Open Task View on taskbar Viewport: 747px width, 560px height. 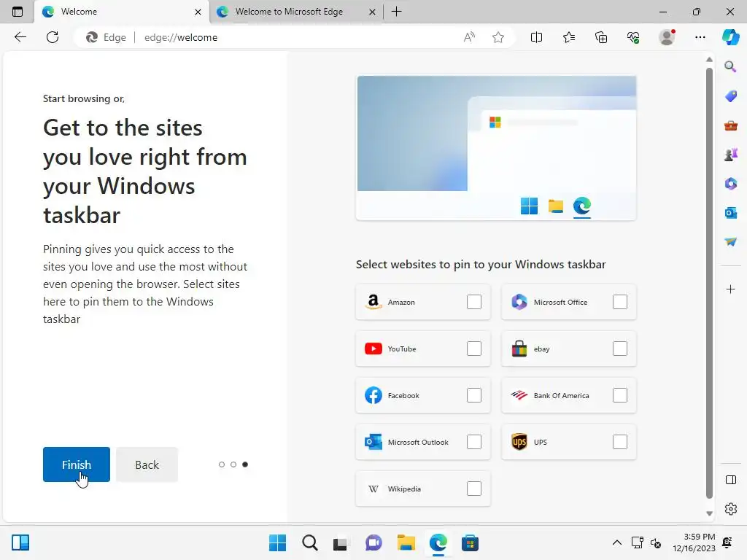pyautogui.click(x=340, y=542)
